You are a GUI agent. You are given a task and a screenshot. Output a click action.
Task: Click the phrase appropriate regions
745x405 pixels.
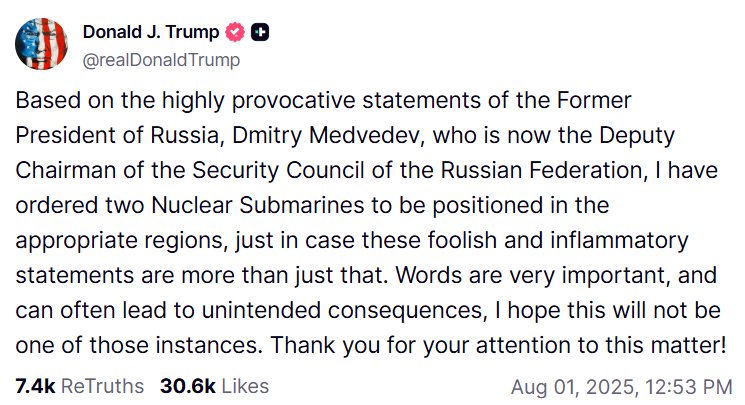pyautogui.click(x=119, y=241)
